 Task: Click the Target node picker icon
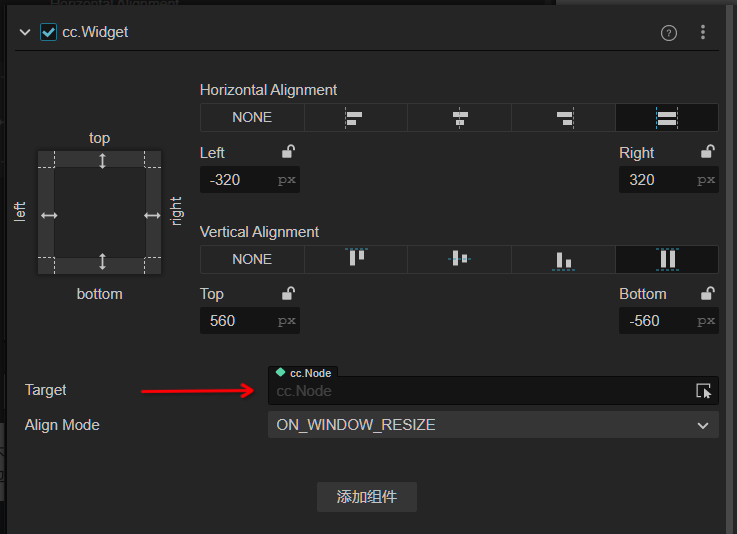pos(703,391)
